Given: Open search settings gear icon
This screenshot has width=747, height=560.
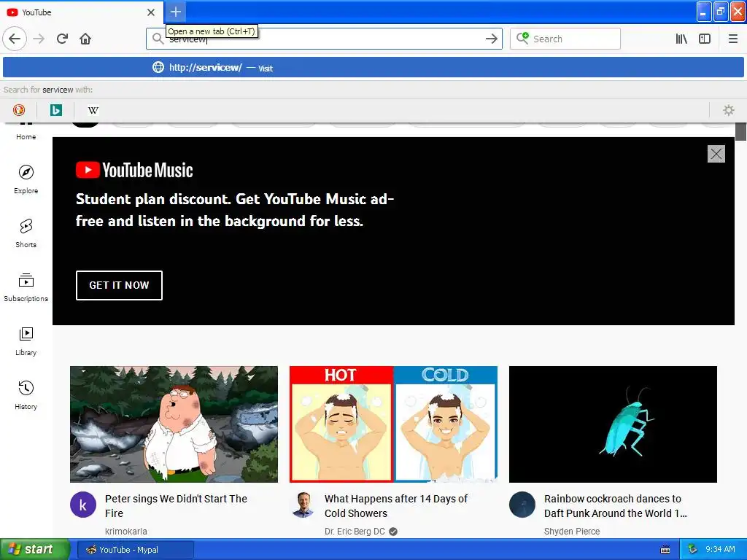Looking at the screenshot, I should (729, 110).
